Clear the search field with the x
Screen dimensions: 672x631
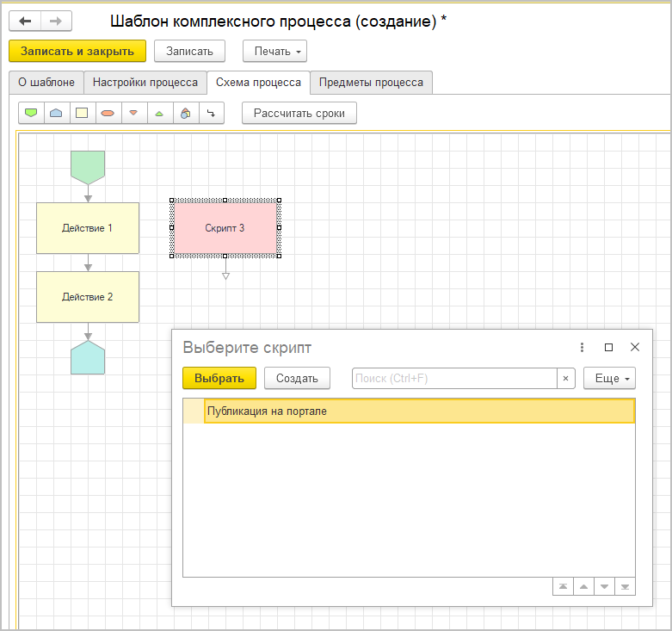[x=565, y=379]
